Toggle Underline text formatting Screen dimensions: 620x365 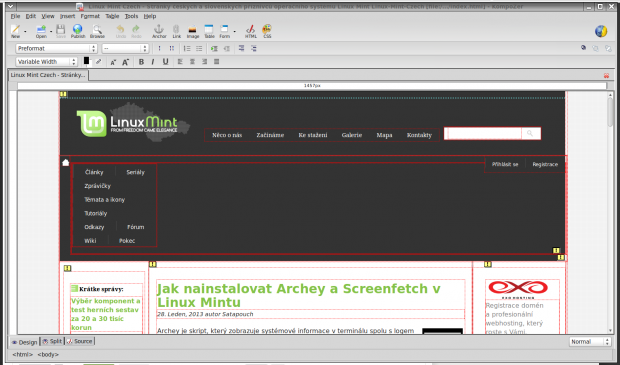click(x=165, y=62)
